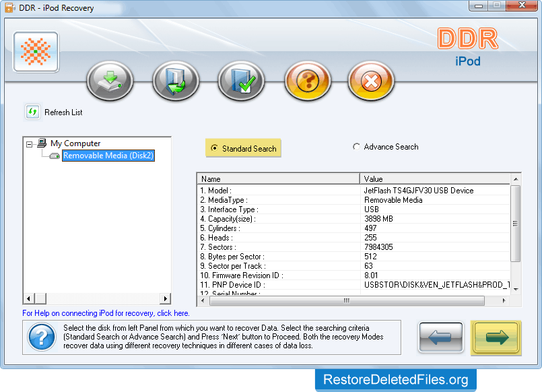The width and height of the screenshot is (542, 392).
Task: Click the blue question mark info icon
Action: click(42, 337)
